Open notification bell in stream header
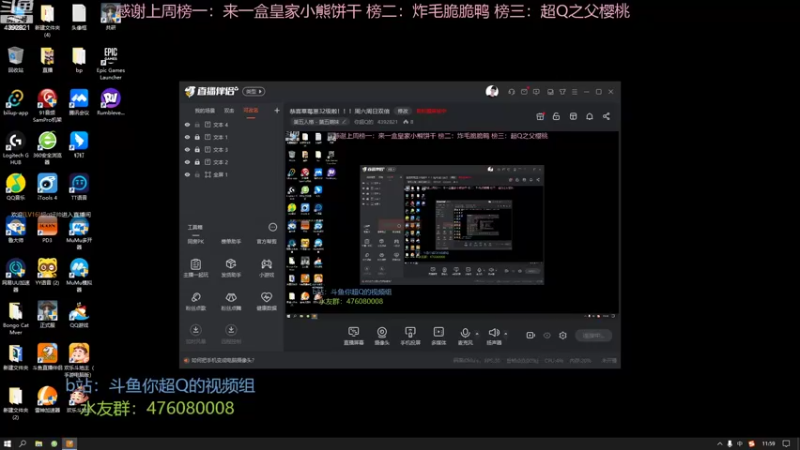This screenshot has width=800, height=450. click(589, 116)
